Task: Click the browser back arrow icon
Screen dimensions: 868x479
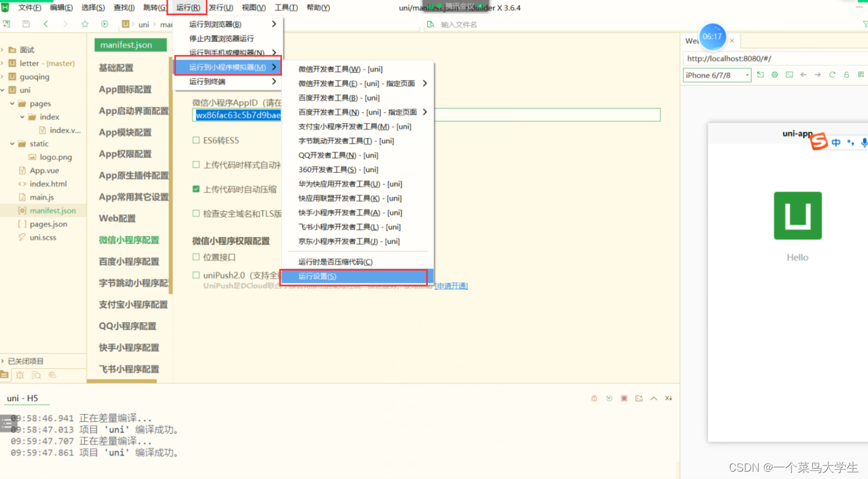Action: [x=804, y=75]
